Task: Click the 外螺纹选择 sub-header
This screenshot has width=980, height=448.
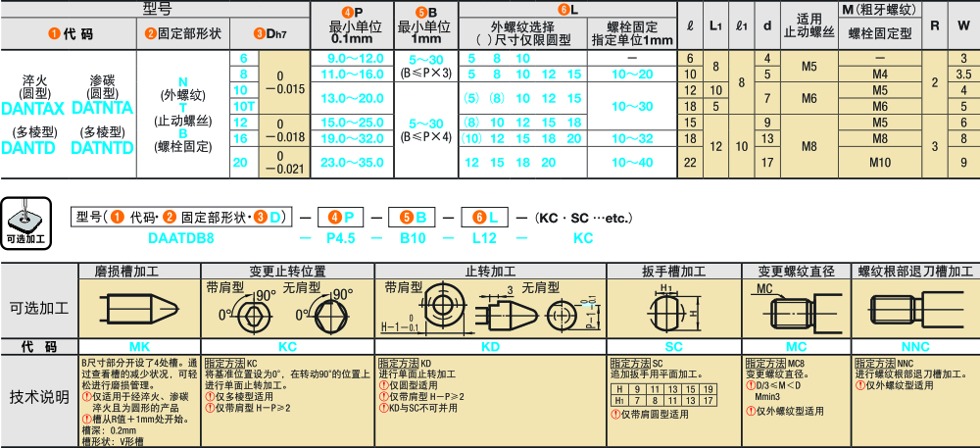Action: coord(522,26)
